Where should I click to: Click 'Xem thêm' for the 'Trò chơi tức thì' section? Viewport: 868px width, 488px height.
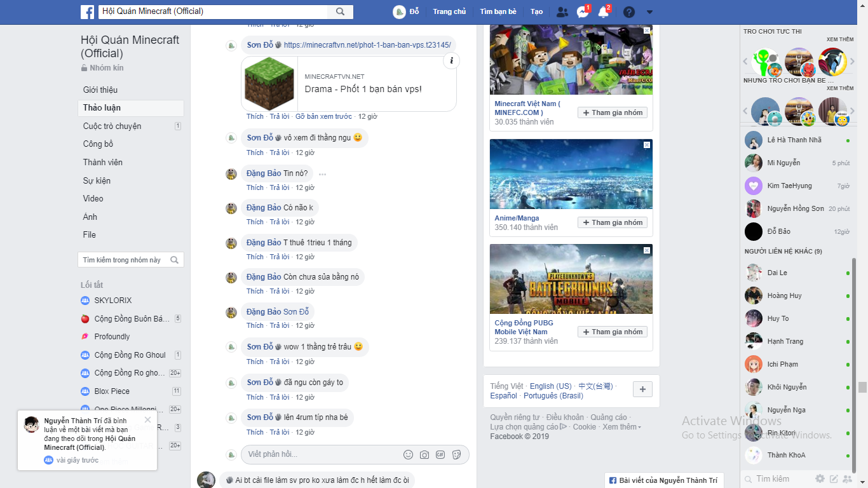click(x=840, y=39)
